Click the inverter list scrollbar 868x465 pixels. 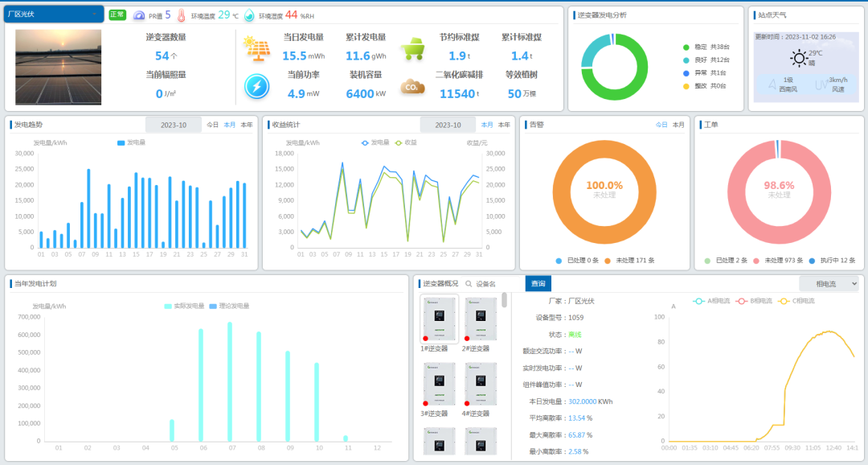coord(504,300)
